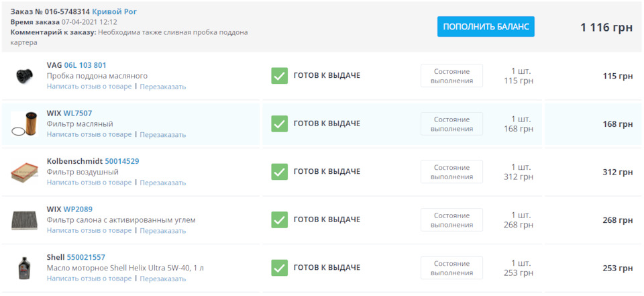Reorder the Kolbenschmidt 50014529 air filter
Screen dimensions: 644x296
[162, 183]
